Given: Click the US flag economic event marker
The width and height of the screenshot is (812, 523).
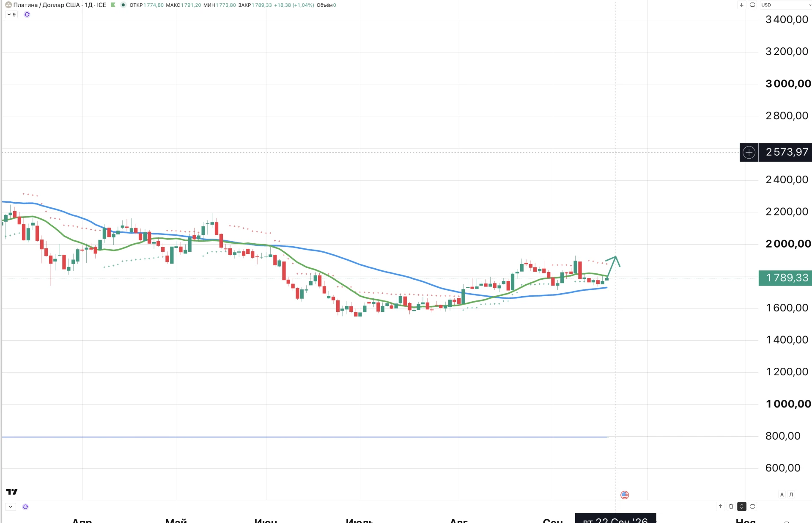Looking at the screenshot, I should (625, 495).
